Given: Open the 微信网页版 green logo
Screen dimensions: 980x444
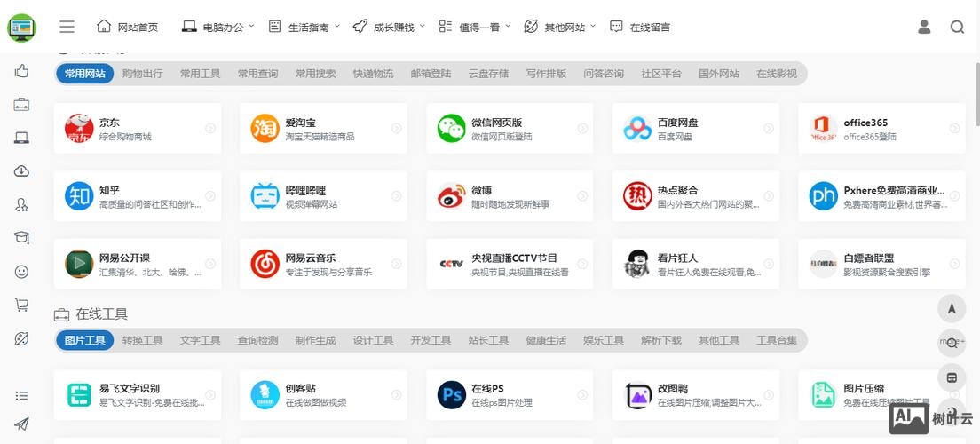Looking at the screenshot, I should pos(451,128).
